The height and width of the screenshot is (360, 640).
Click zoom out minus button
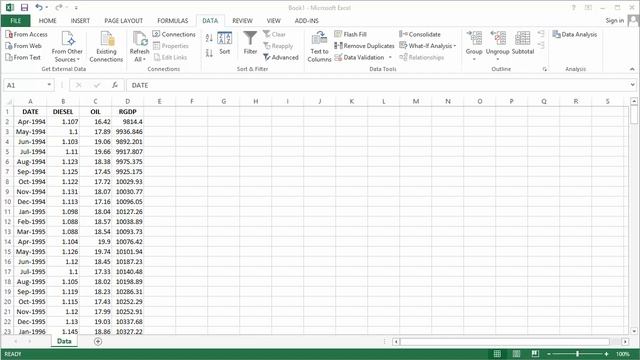point(549,354)
